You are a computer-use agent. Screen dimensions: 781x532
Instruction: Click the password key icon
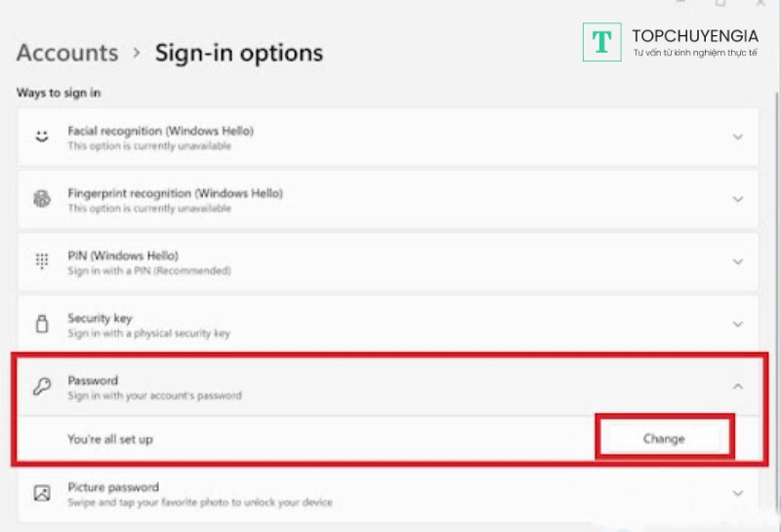point(41,387)
